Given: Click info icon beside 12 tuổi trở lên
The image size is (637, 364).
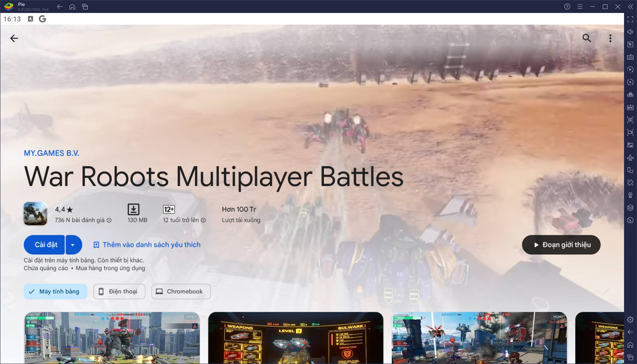Looking at the screenshot, I should 203,220.
